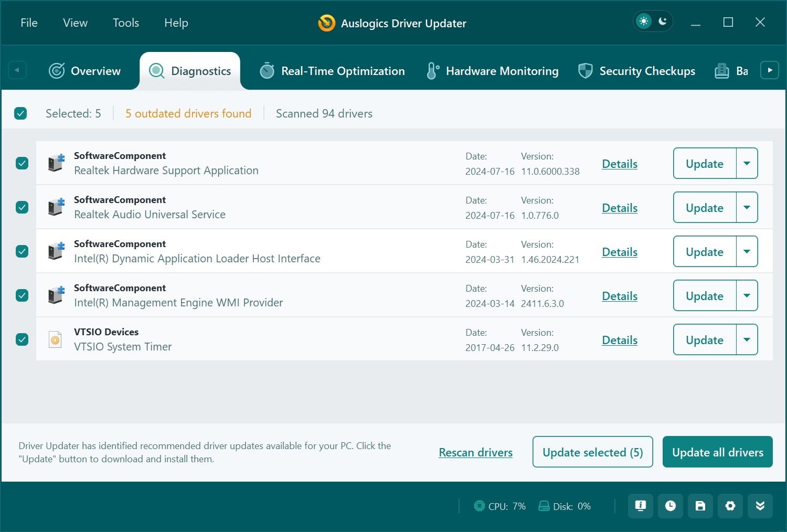Click the Disk: 0% status text

point(572,506)
